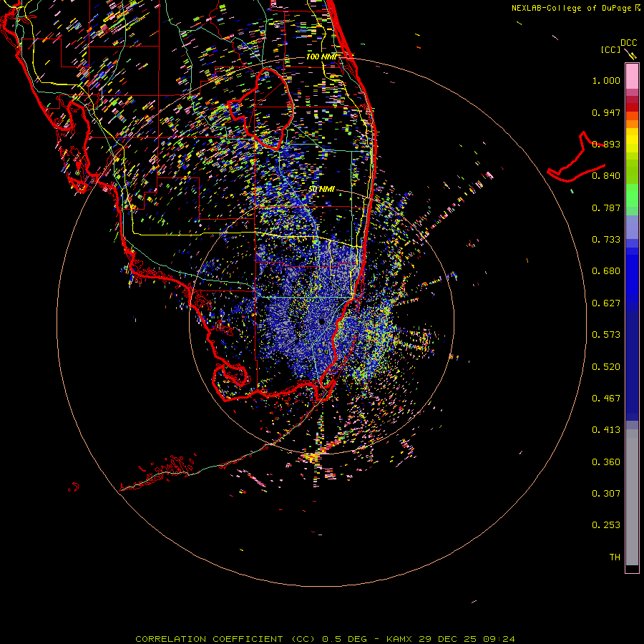The width and height of the screenshot is (644, 644).
Task: Click the pink top segment of color bar
Action: (x=632, y=77)
